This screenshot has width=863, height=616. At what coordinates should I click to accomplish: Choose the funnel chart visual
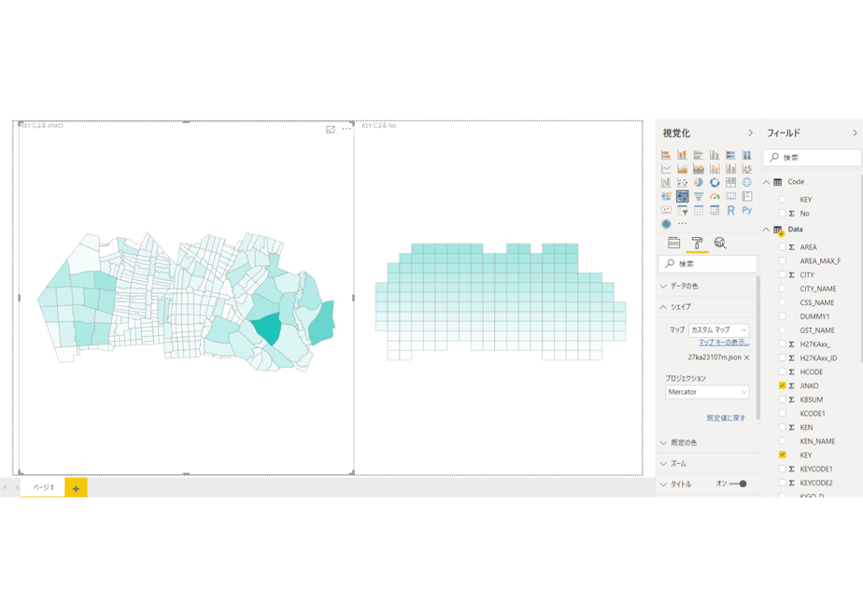(x=699, y=196)
